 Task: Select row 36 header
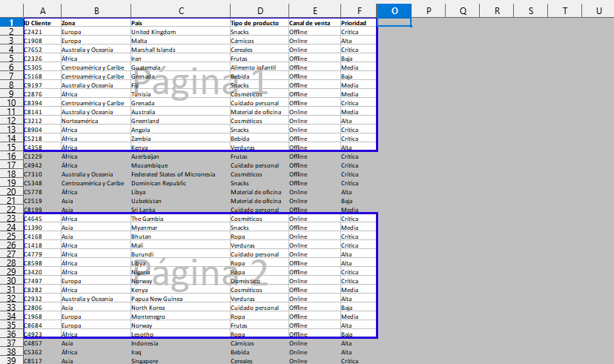(x=11, y=334)
